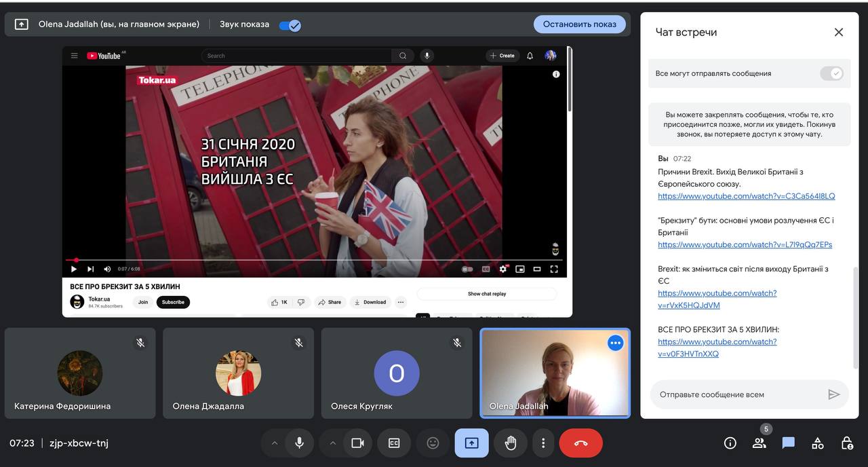
Task: Skip to next video in player
Action: [90, 269]
